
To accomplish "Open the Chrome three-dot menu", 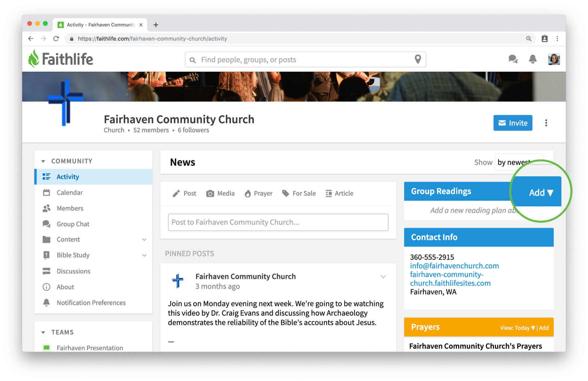I will pyautogui.click(x=557, y=39).
